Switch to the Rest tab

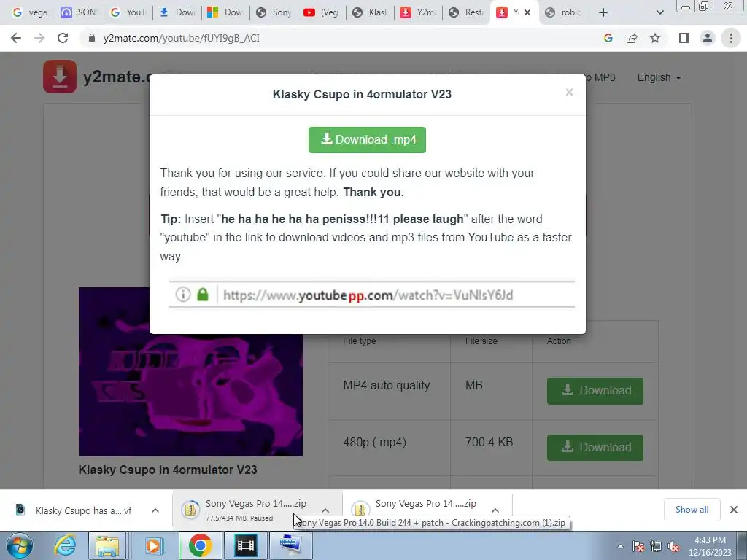(468, 12)
